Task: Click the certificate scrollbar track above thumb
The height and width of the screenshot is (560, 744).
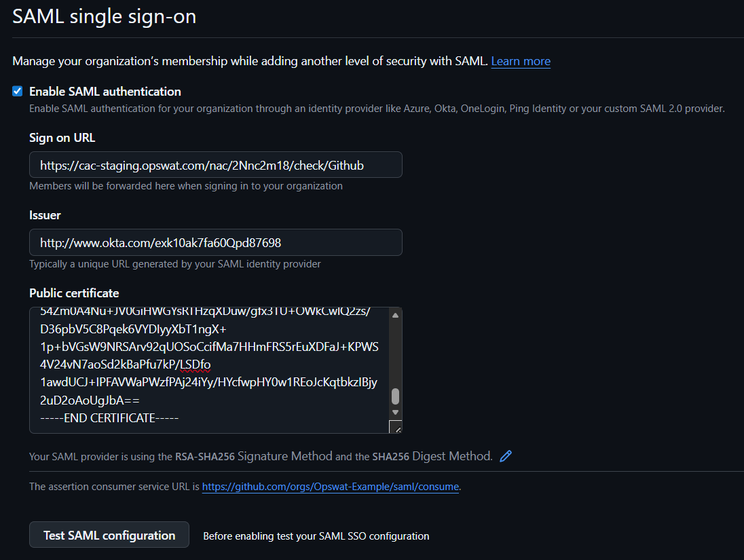Action: pos(395,353)
